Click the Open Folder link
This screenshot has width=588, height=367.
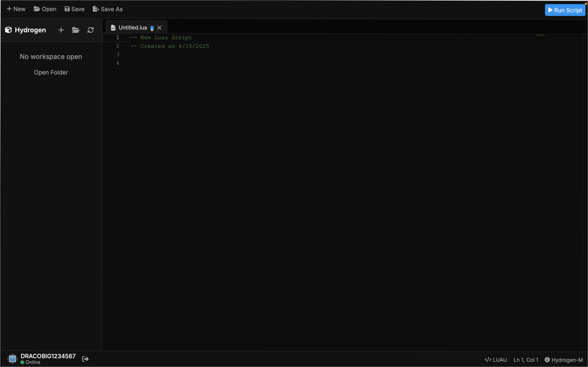click(51, 72)
